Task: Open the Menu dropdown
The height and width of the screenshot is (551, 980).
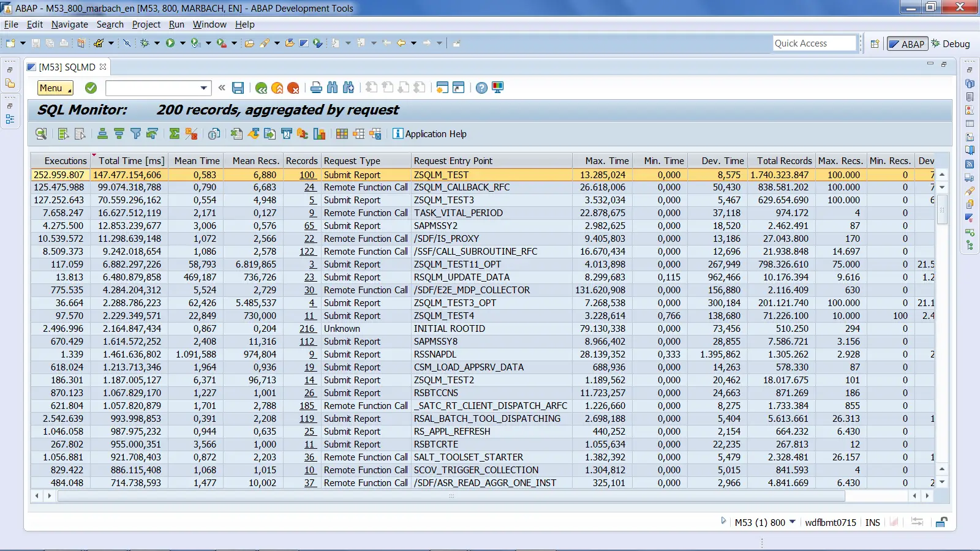Action: click(x=54, y=88)
